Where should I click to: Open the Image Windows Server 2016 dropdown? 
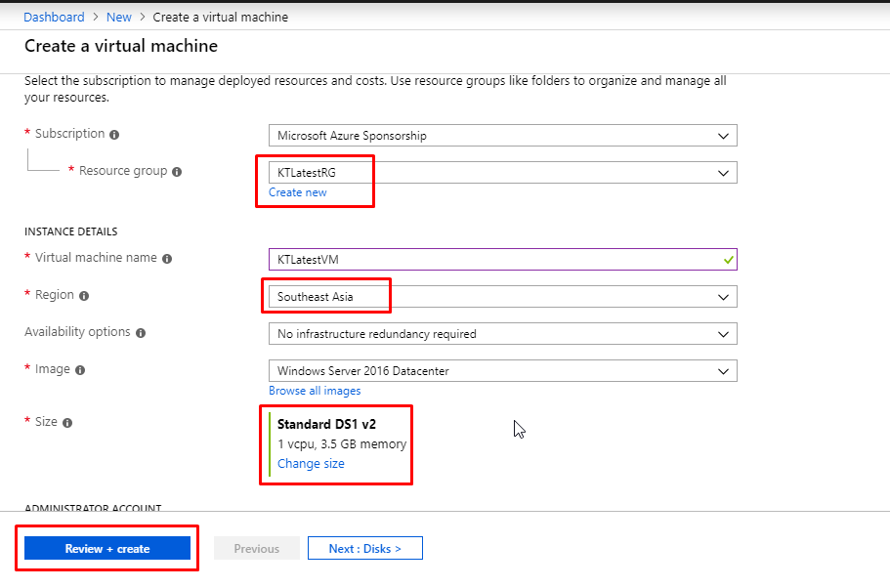click(x=503, y=371)
